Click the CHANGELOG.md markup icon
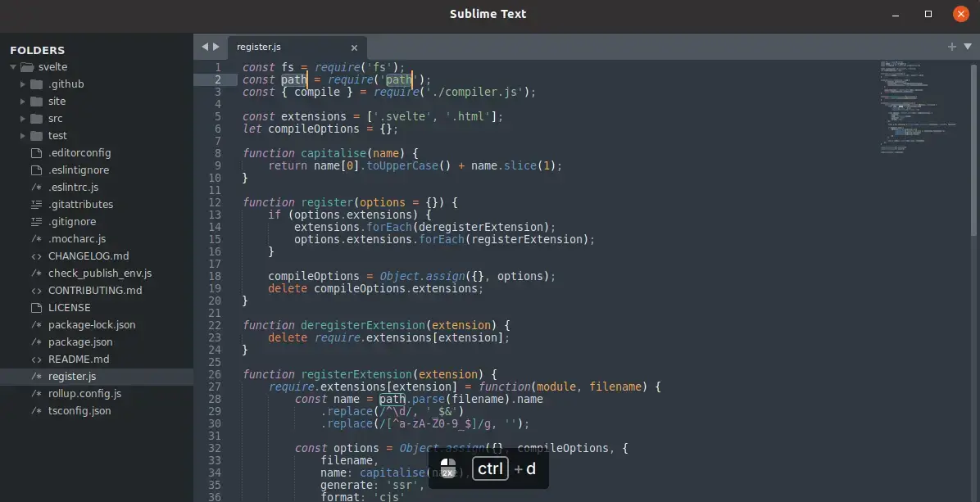This screenshot has width=980, height=502. 36,256
